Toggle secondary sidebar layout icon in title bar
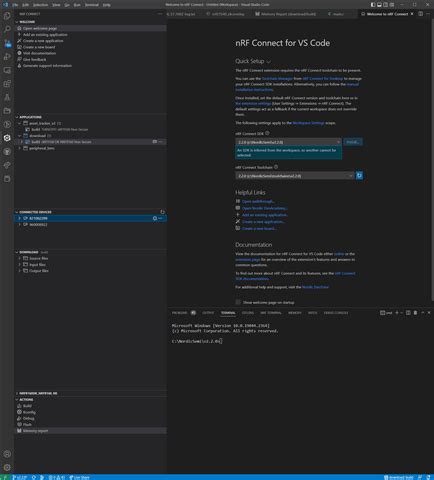Screen dimensions: 434x480 coord(386,5)
